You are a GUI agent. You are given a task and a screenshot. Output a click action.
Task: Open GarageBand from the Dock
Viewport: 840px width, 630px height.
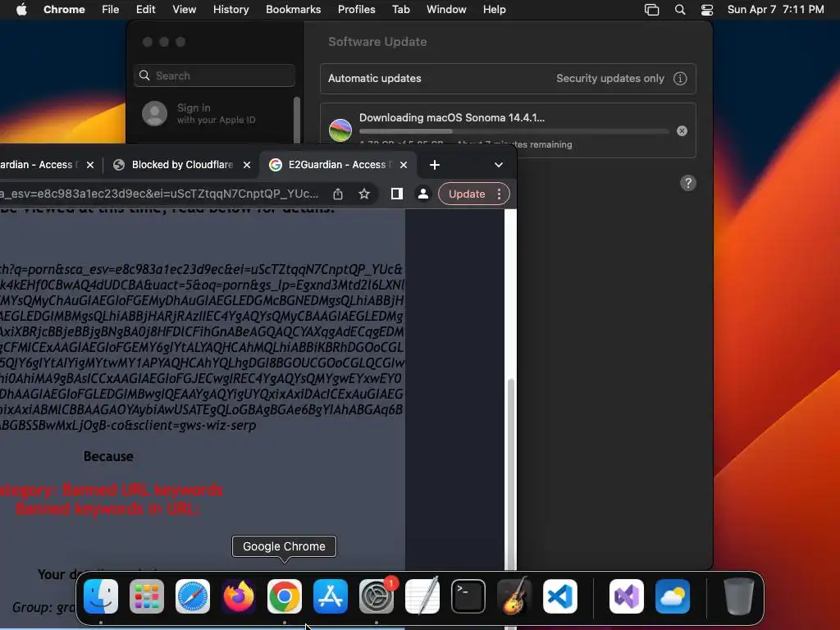coord(514,596)
